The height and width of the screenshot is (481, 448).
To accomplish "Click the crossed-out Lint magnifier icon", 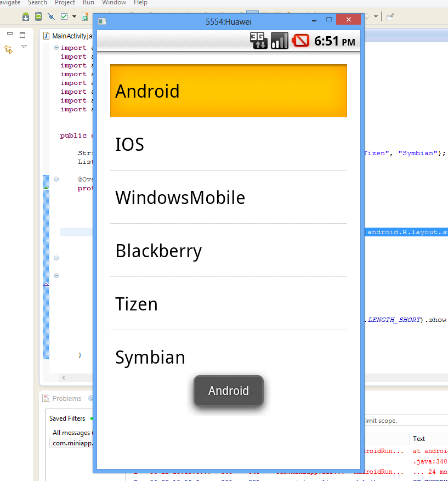I will coord(51,16).
